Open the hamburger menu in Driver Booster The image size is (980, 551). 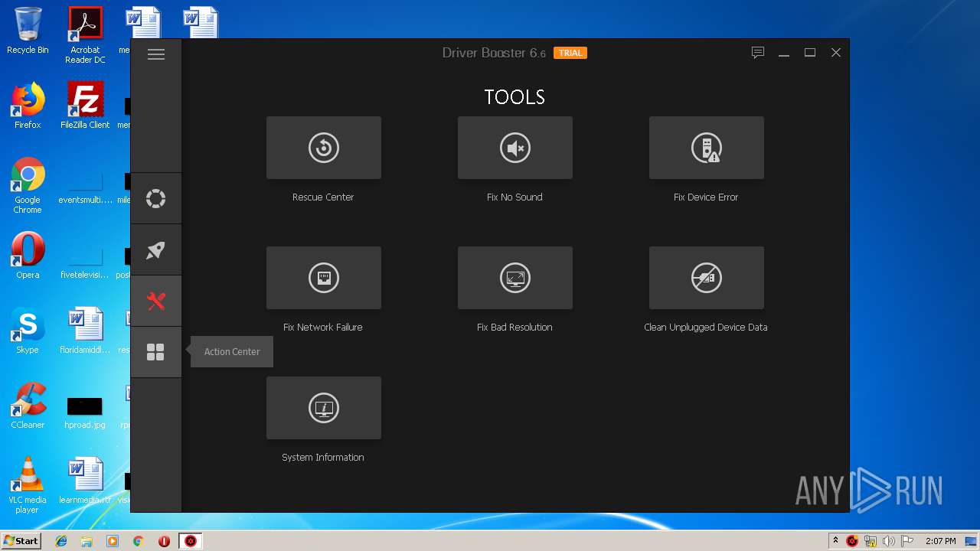tap(156, 54)
